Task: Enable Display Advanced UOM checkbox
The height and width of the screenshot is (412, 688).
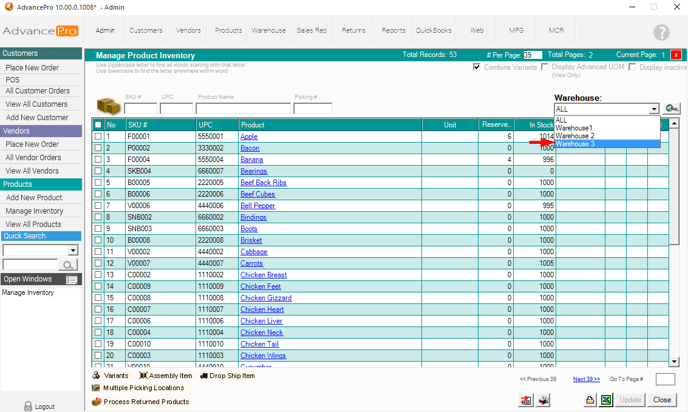Action: 545,67
